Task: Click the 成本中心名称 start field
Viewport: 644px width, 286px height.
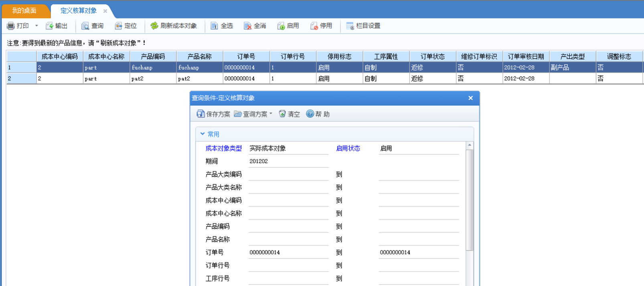Action: click(x=288, y=213)
